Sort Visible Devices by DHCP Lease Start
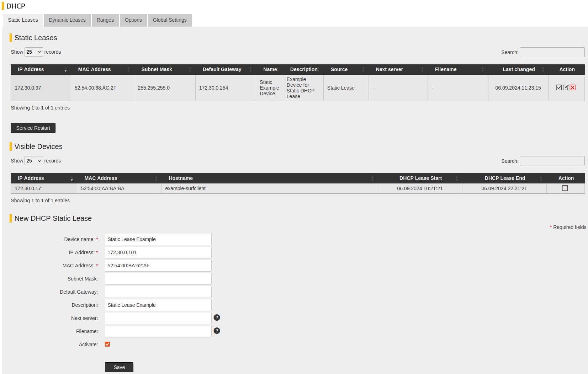This screenshot has height=374, width=588. pyautogui.click(x=420, y=178)
